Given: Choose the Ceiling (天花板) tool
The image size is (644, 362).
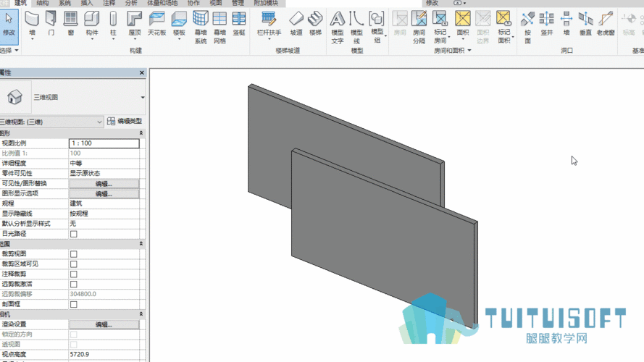Looking at the screenshot, I should click(x=156, y=24).
